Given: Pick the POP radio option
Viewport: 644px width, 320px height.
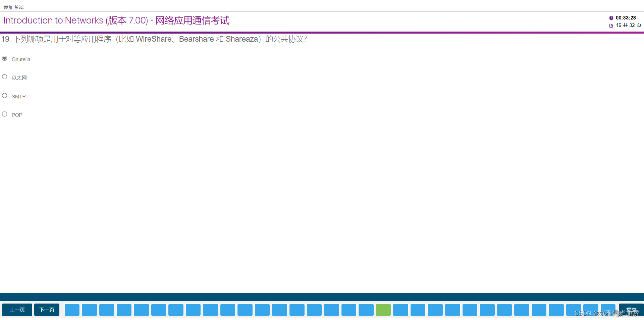Looking at the screenshot, I should coord(5,114).
